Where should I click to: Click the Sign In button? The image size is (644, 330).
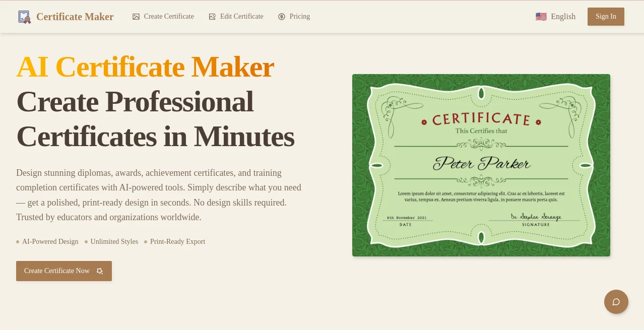(x=605, y=16)
